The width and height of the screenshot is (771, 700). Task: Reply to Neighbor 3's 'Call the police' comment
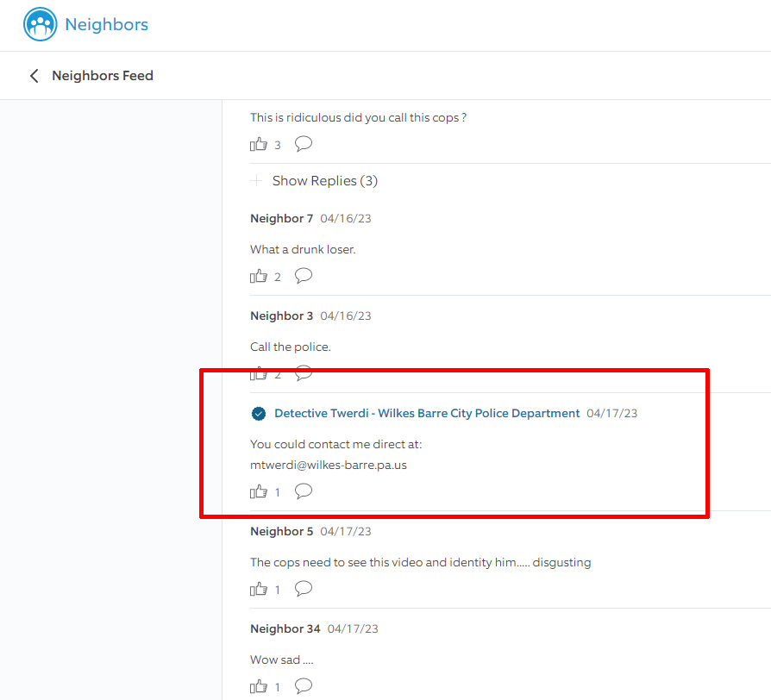[304, 374]
